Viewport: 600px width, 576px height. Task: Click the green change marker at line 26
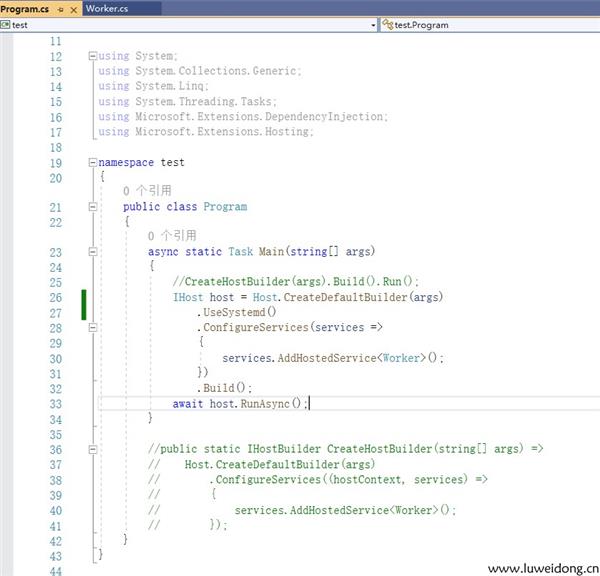(85, 304)
